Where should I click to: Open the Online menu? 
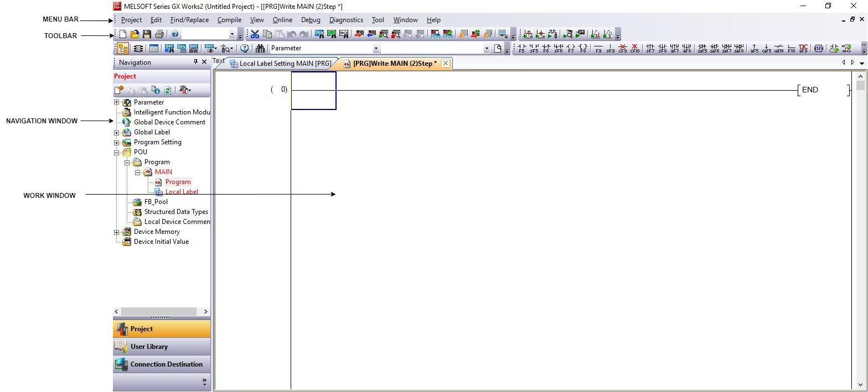click(282, 20)
